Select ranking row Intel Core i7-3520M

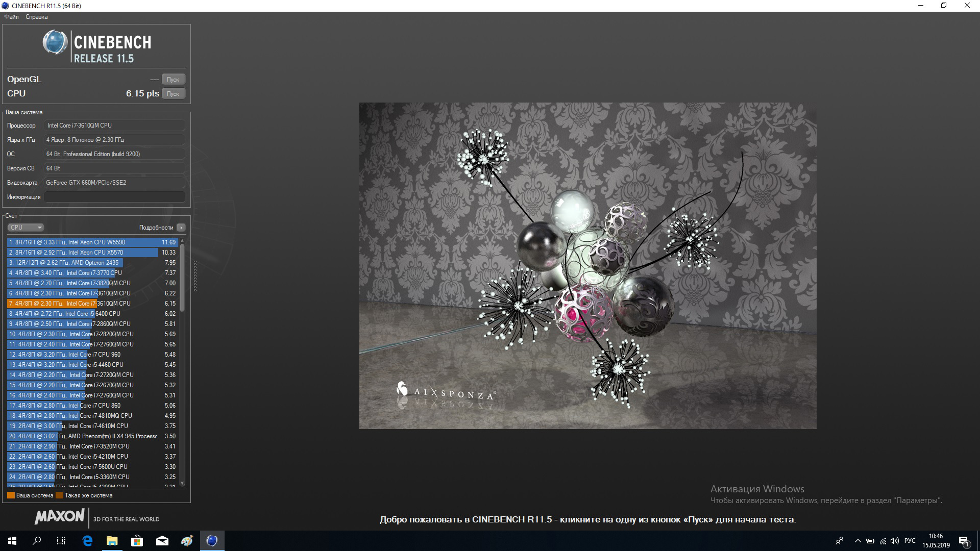coord(92,446)
